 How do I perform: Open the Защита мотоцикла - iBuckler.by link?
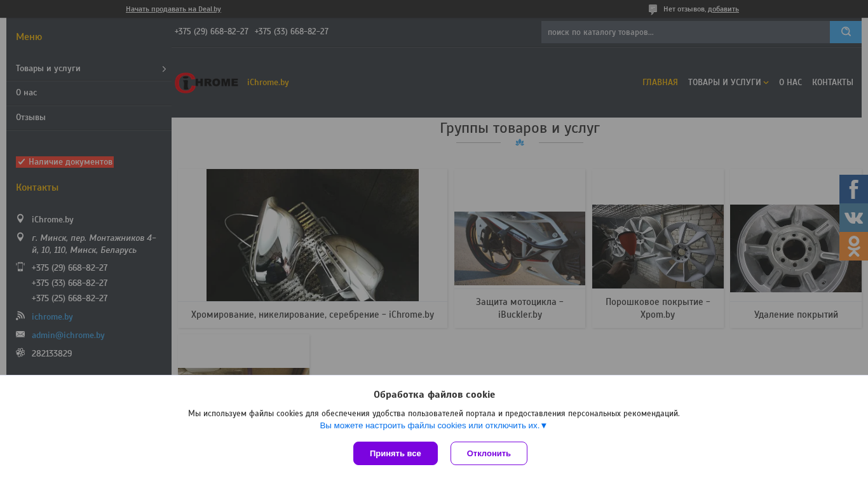coord(520,308)
